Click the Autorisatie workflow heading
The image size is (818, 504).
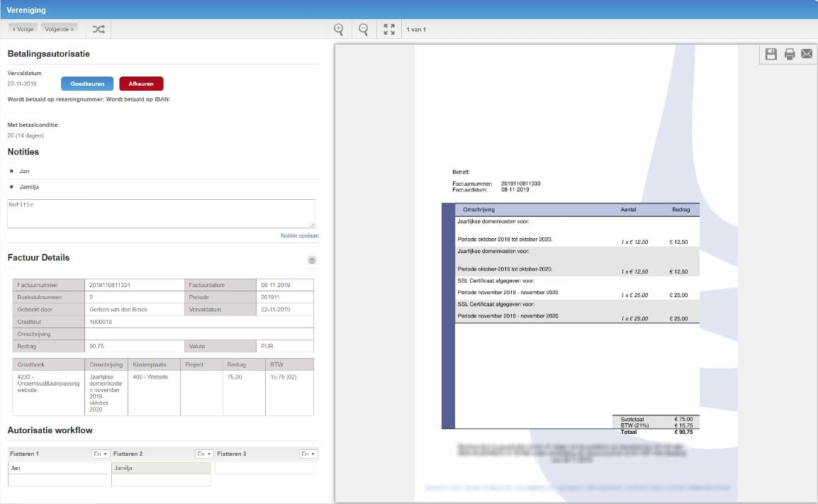click(x=50, y=430)
